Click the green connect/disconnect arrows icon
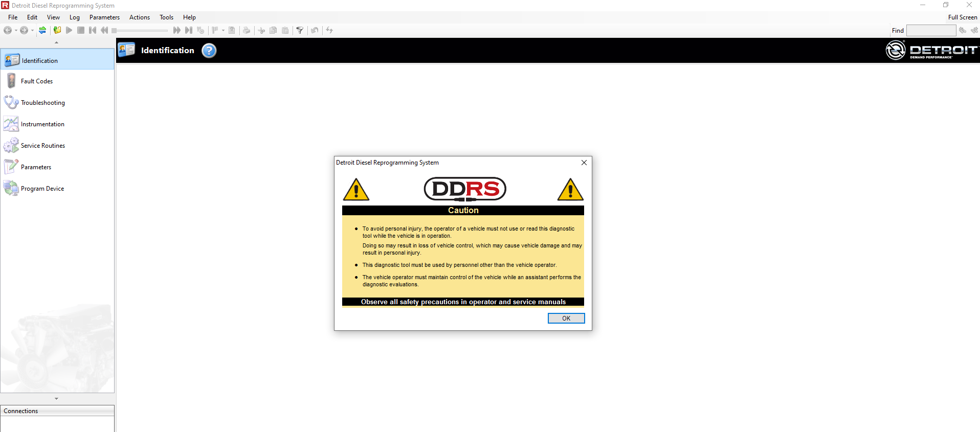 pos(42,30)
